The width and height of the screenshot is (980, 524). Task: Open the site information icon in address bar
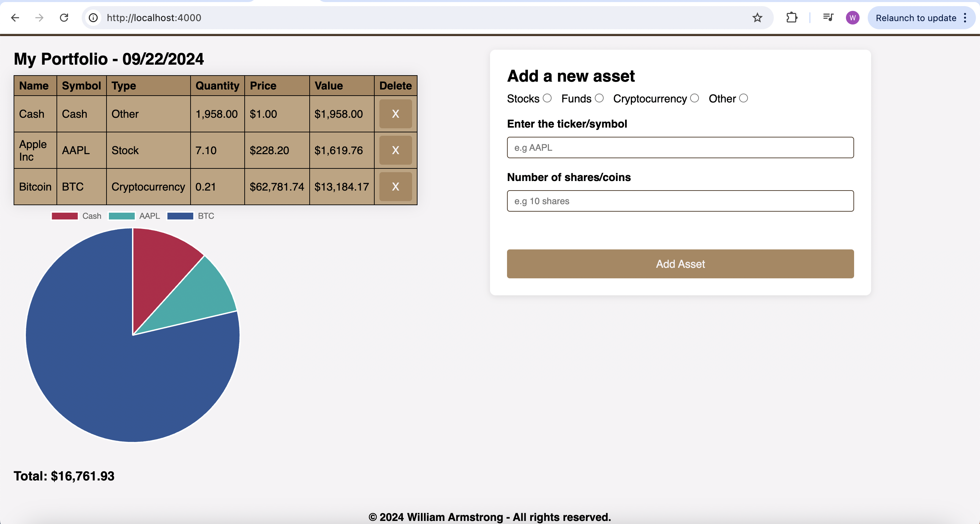(x=93, y=17)
